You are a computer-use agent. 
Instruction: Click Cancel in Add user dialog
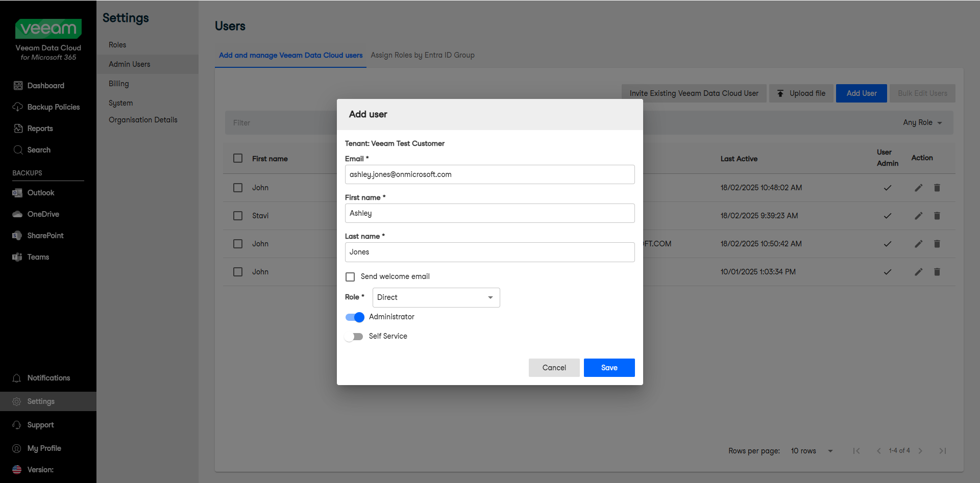[x=554, y=368]
